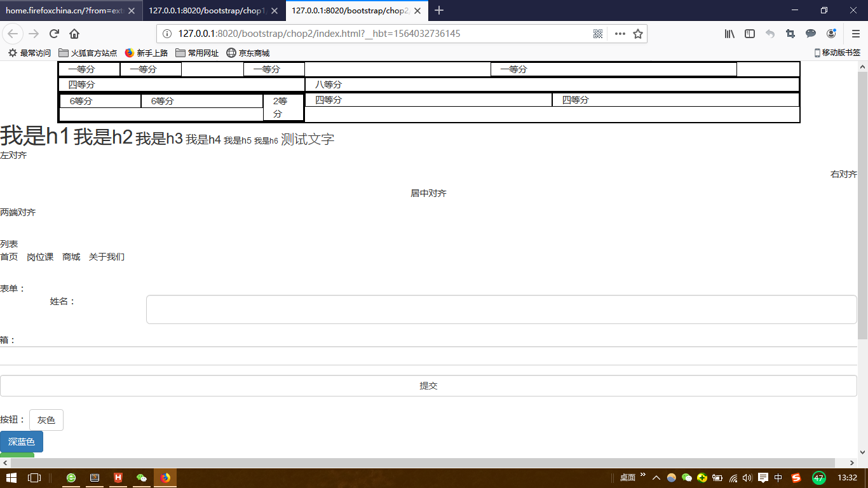Click the 2等分 grid cell
The height and width of the screenshot is (488, 868).
pos(283,107)
